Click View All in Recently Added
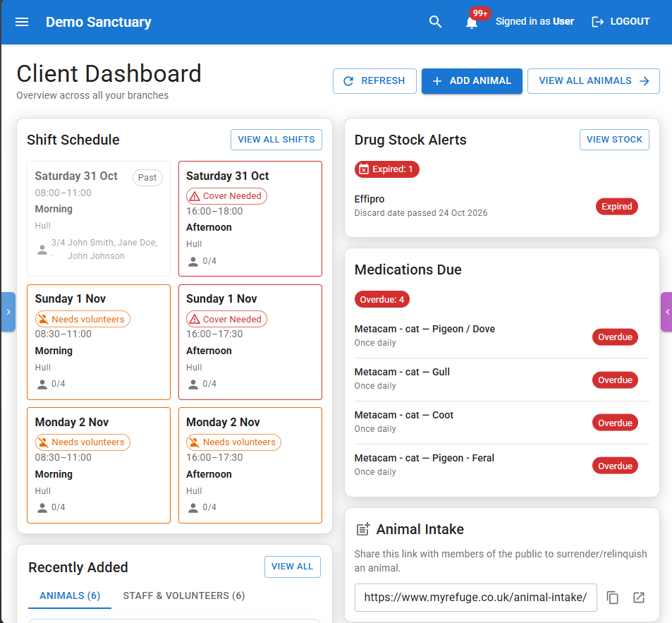Viewport: 672px width, 623px height. coord(293,567)
